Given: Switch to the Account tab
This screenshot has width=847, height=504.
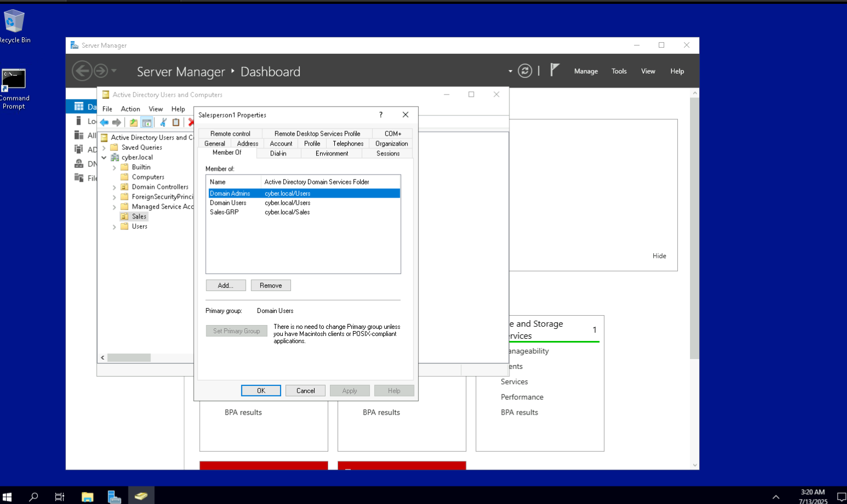Looking at the screenshot, I should pyautogui.click(x=281, y=144).
